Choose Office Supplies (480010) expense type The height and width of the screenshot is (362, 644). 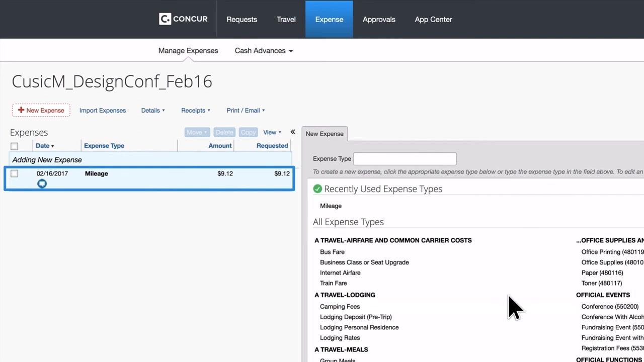pos(612,262)
